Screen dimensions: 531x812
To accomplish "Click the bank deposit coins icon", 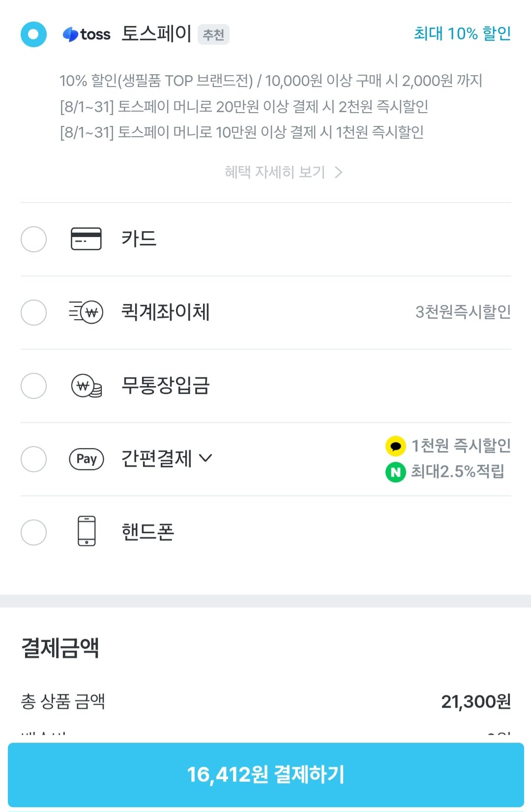I will pos(87,386).
